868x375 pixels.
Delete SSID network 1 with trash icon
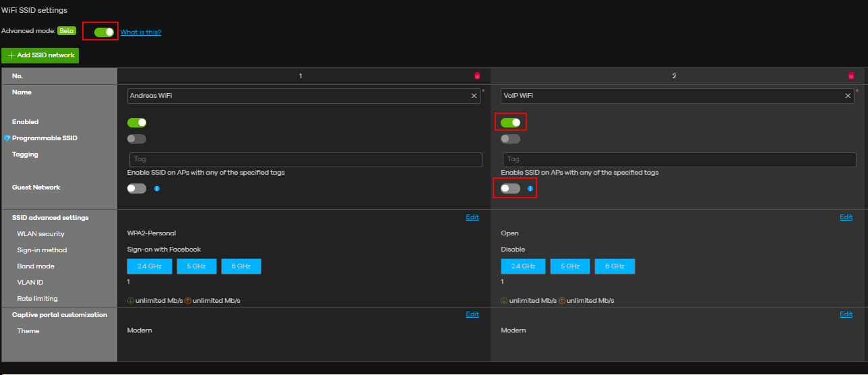click(477, 76)
